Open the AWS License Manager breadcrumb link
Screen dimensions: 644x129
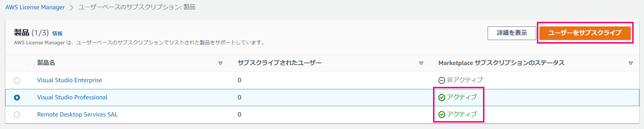coord(35,7)
